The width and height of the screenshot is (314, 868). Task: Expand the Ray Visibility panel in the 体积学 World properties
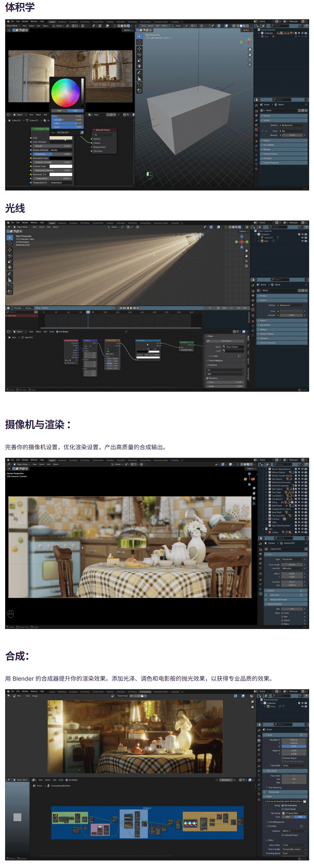(284, 145)
